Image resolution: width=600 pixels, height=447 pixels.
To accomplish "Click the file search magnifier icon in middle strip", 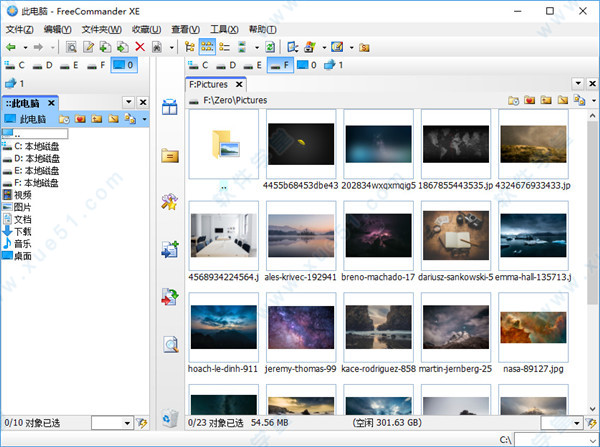I will [170, 345].
